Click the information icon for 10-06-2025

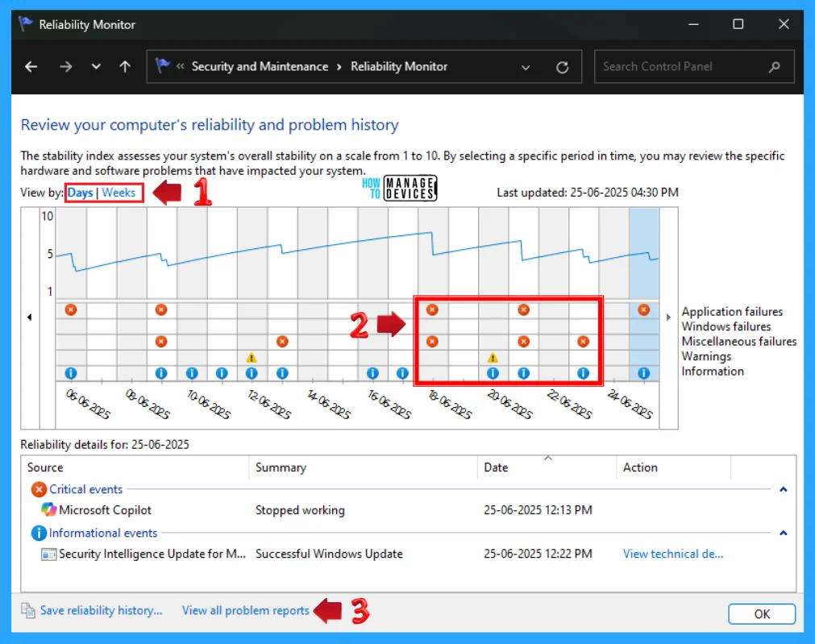[192, 373]
